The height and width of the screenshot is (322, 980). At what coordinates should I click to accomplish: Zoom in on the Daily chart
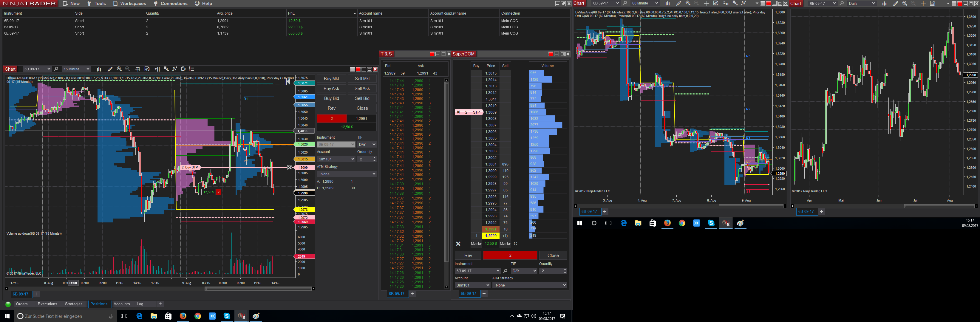(x=905, y=3)
